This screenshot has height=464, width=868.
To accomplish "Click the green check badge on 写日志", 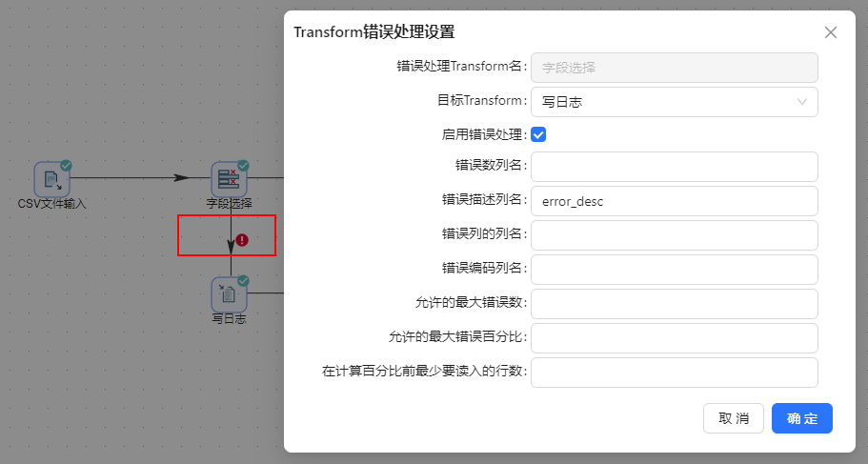I will point(243,280).
